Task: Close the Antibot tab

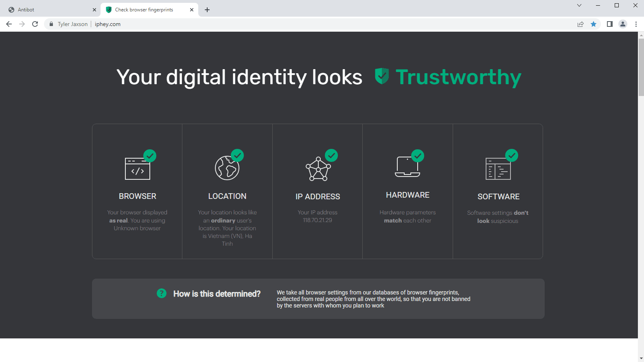Action: click(94, 10)
